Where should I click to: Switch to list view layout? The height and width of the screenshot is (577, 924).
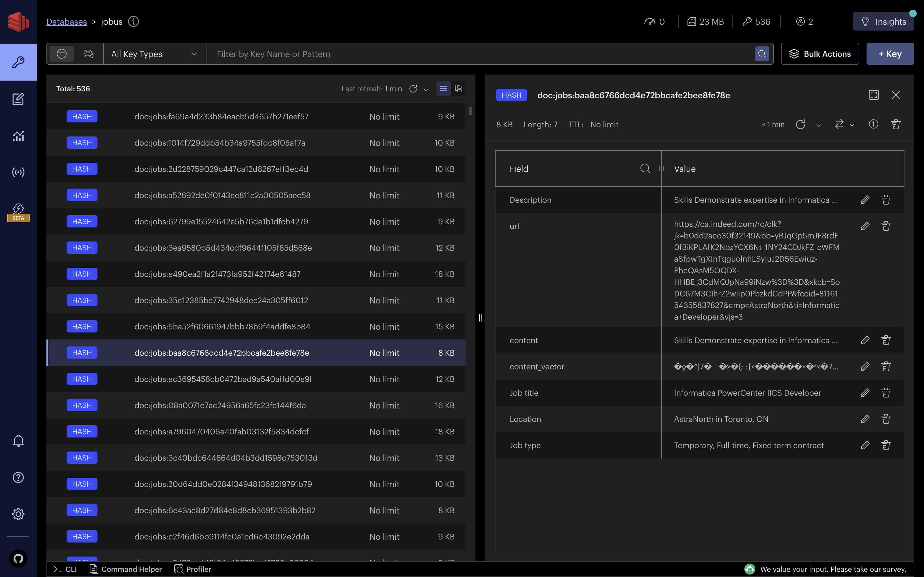coord(443,89)
